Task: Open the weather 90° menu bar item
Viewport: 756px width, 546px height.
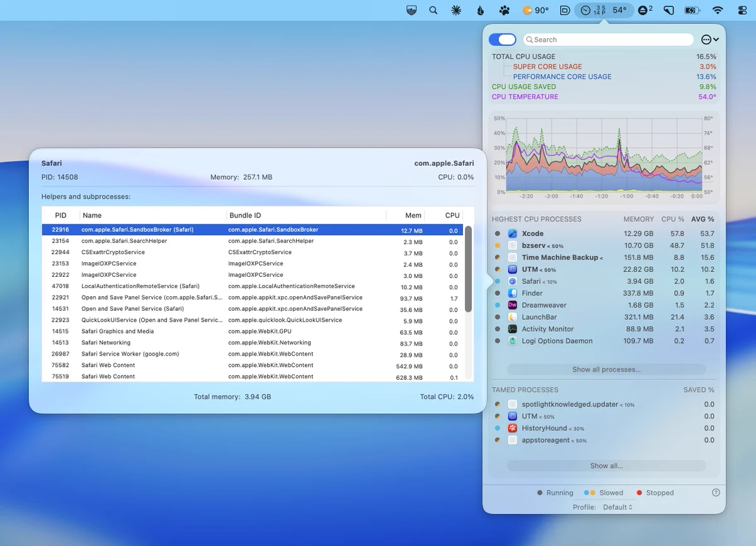Action: pos(536,10)
